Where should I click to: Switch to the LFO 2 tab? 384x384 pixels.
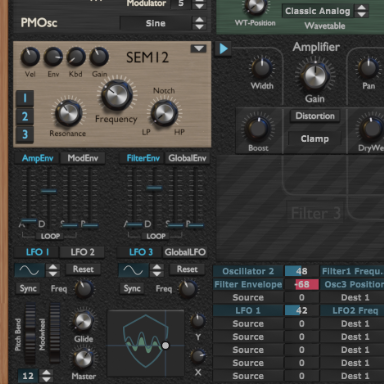coord(82,252)
